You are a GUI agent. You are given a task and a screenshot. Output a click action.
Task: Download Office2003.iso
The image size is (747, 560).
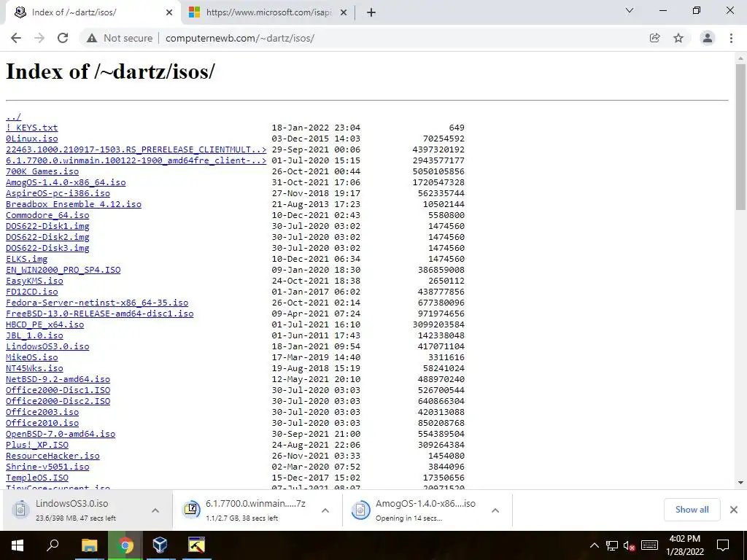point(42,413)
